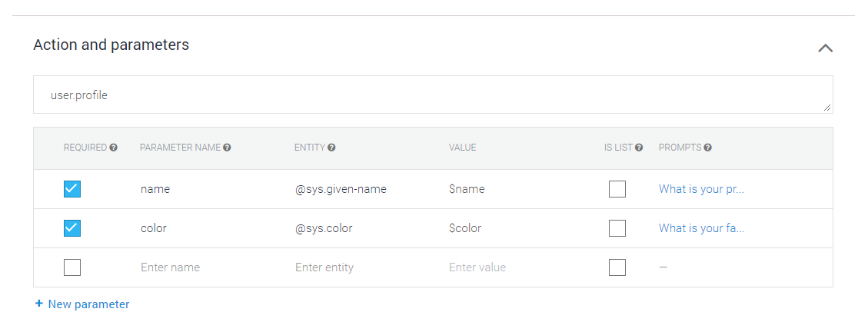Viewport: 868px width, 332px height.
Task: Click the help icon next to REQUIRED
Action: coord(114,148)
